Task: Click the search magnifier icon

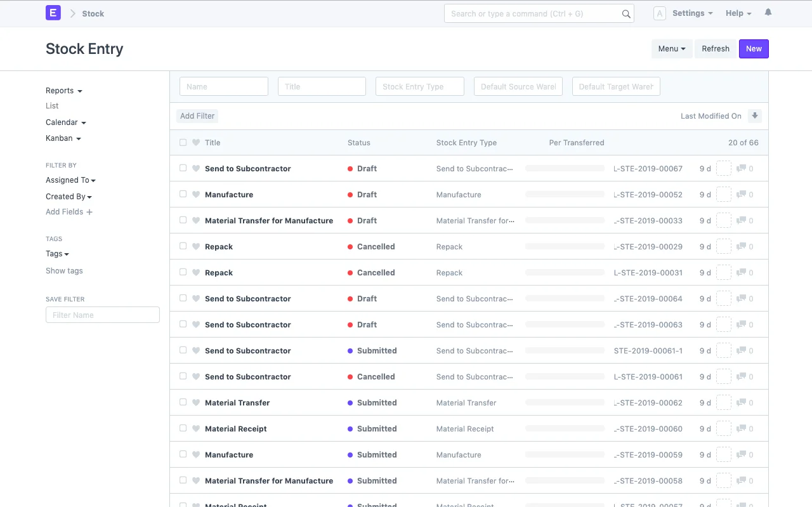Action: [625, 13]
